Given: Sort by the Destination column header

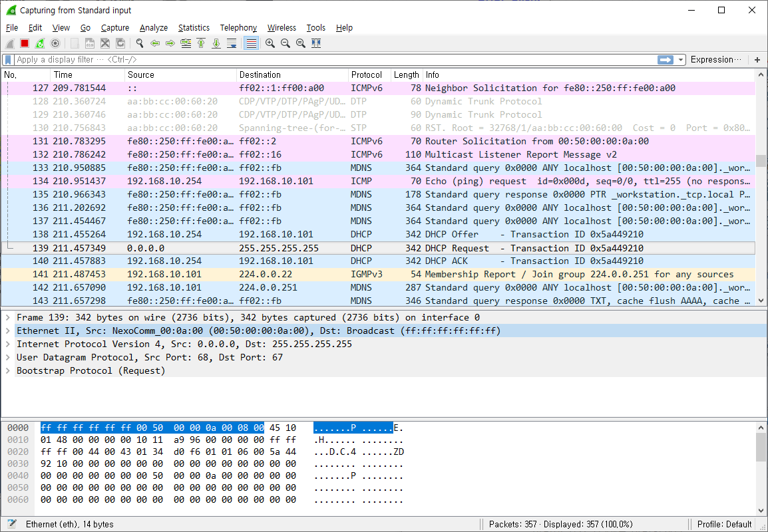Looking at the screenshot, I should tap(292, 75).
